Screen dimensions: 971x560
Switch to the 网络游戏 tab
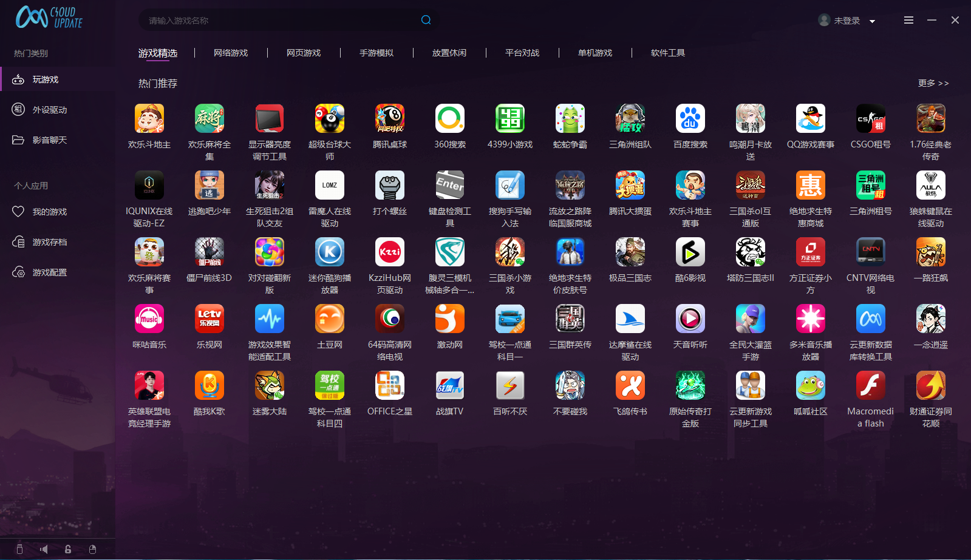pyautogui.click(x=231, y=53)
